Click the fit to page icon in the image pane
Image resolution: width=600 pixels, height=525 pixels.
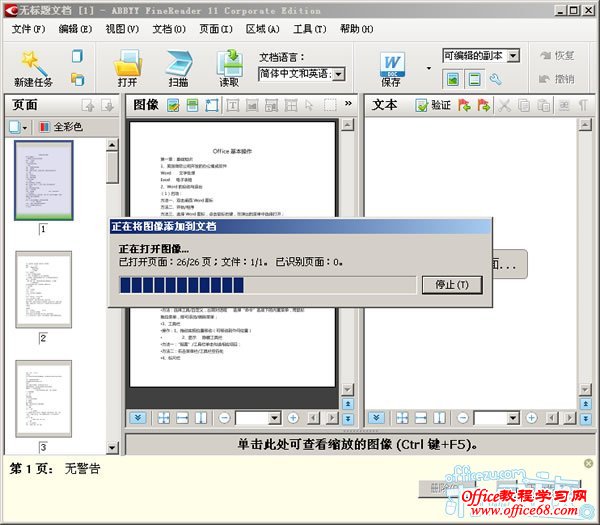tap(164, 418)
